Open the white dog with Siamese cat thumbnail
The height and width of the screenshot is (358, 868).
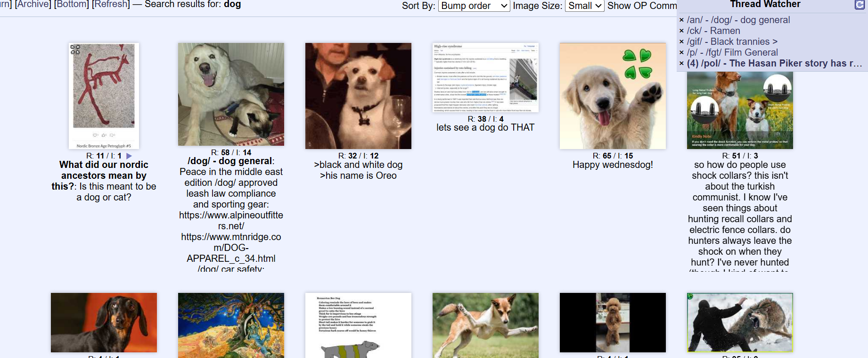click(x=231, y=94)
